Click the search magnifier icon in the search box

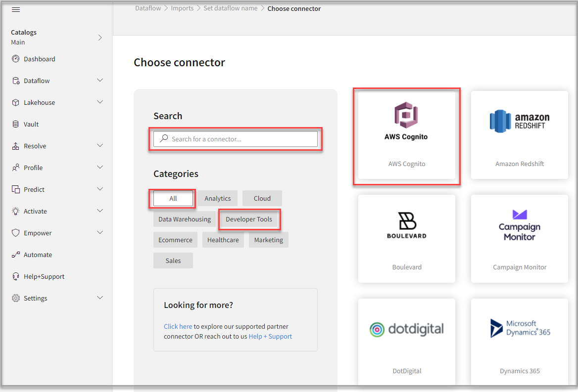pos(164,138)
